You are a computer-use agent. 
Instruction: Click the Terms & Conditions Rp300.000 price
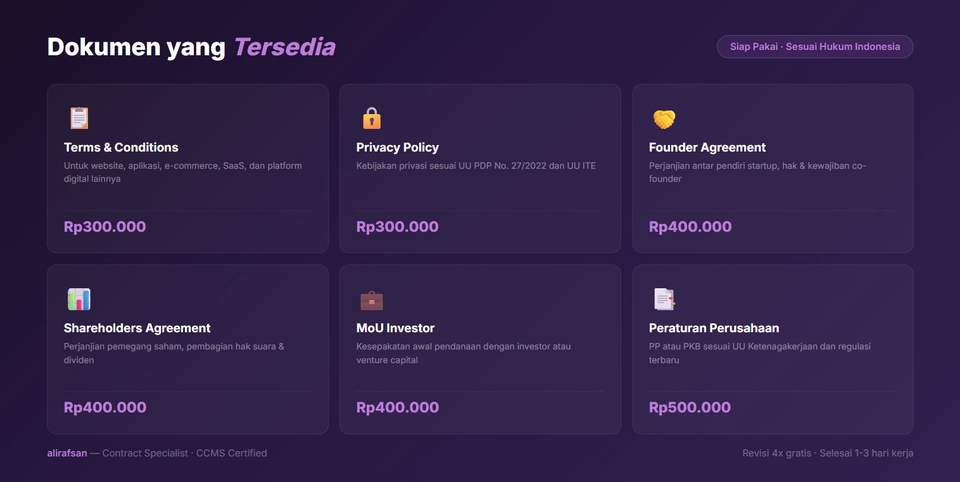click(105, 227)
